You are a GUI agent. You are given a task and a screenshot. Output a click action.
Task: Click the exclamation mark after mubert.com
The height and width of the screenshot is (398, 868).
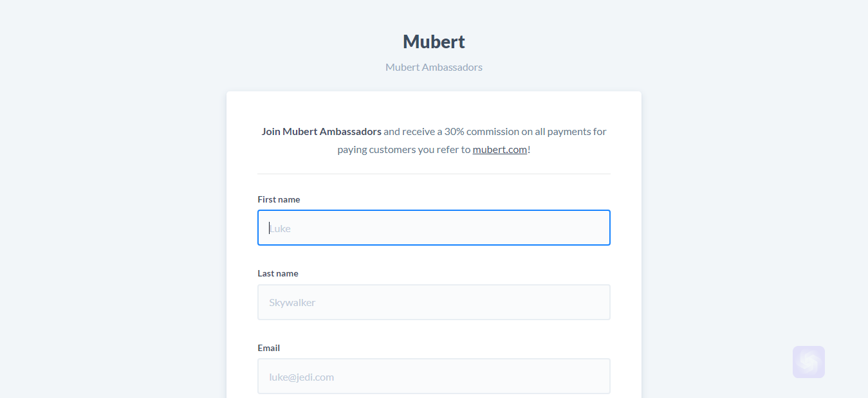point(529,150)
